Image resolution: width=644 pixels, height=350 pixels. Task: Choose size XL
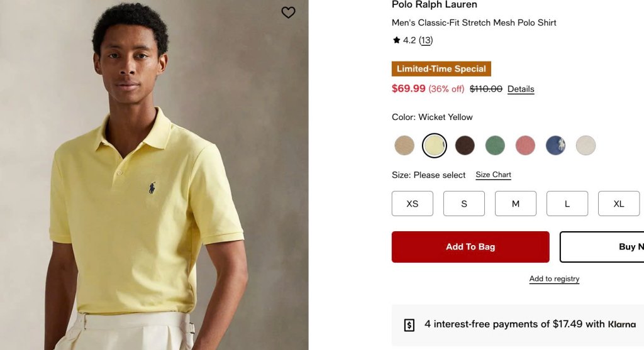(619, 204)
